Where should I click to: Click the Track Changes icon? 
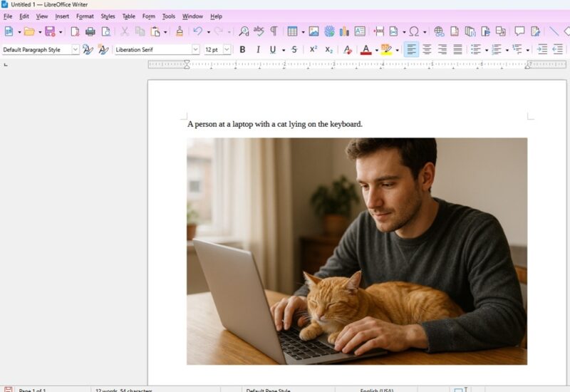pyautogui.click(x=535, y=31)
